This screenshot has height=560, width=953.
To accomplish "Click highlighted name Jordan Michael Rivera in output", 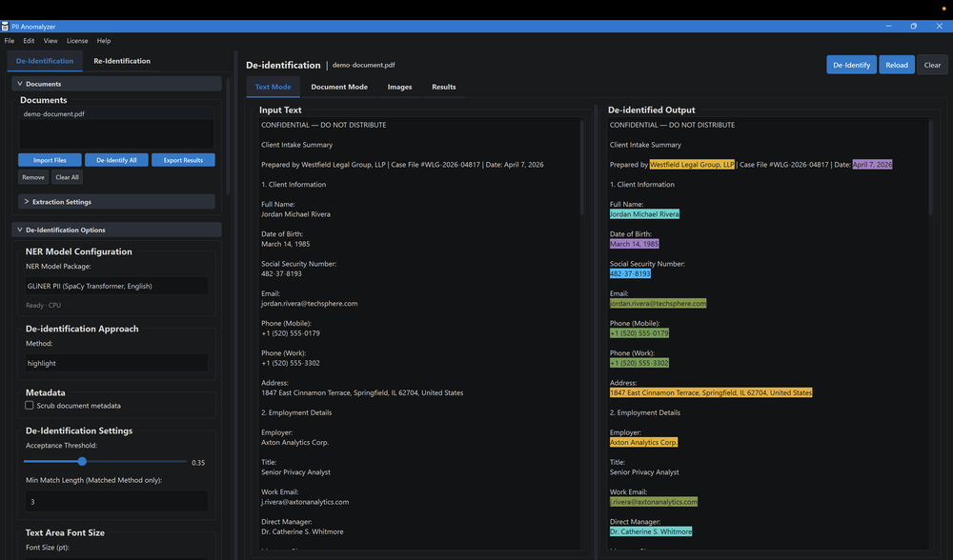I will point(644,214).
